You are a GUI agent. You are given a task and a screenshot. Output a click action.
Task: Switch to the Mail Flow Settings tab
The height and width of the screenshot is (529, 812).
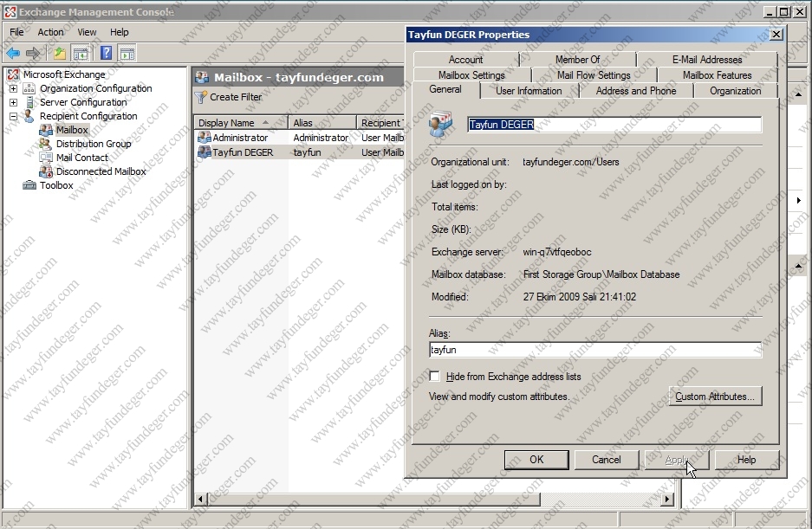pos(594,75)
